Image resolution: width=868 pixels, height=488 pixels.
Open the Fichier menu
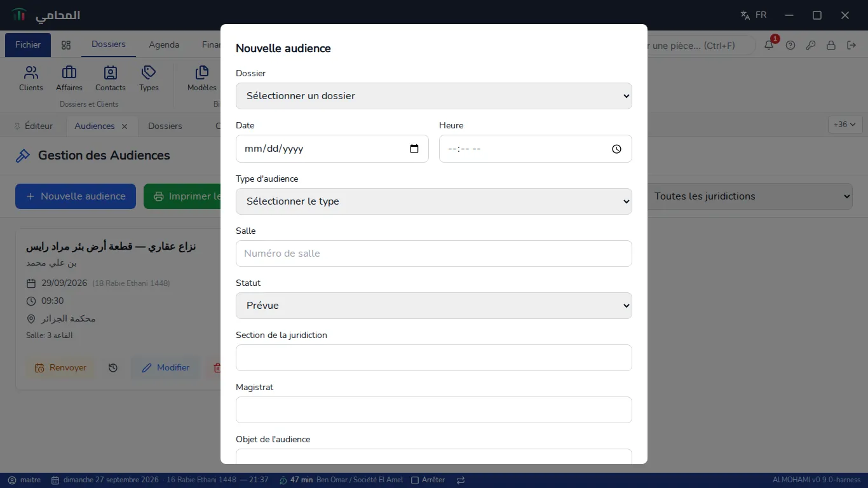(28, 45)
